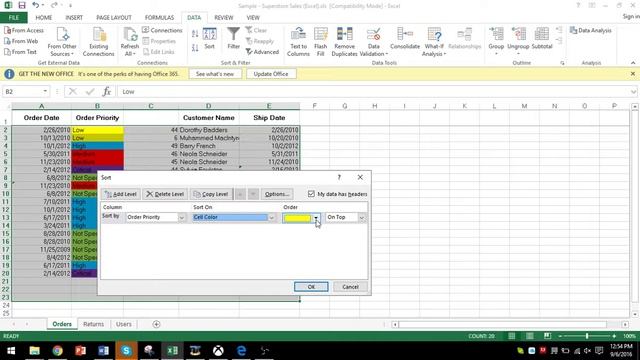Image resolution: width=640 pixels, height=360 pixels.
Task: Select column F header
Action: click(x=314, y=106)
